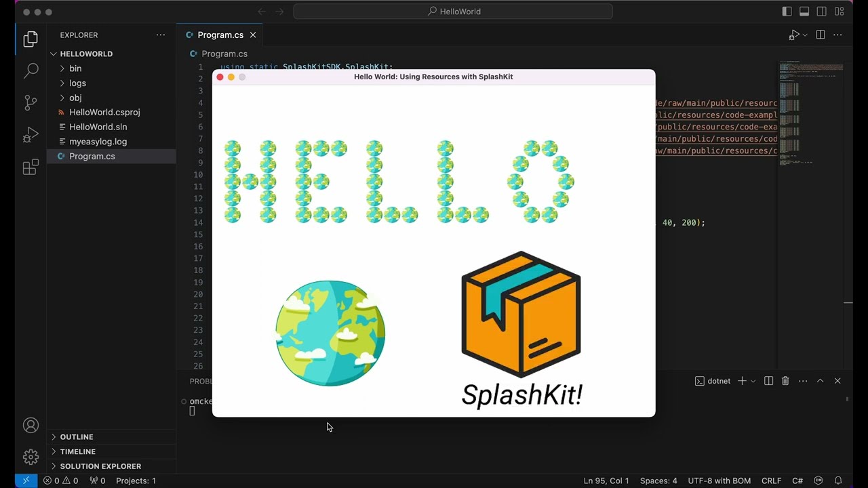
Task: Toggle the secondary side bar
Action: point(822,12)
